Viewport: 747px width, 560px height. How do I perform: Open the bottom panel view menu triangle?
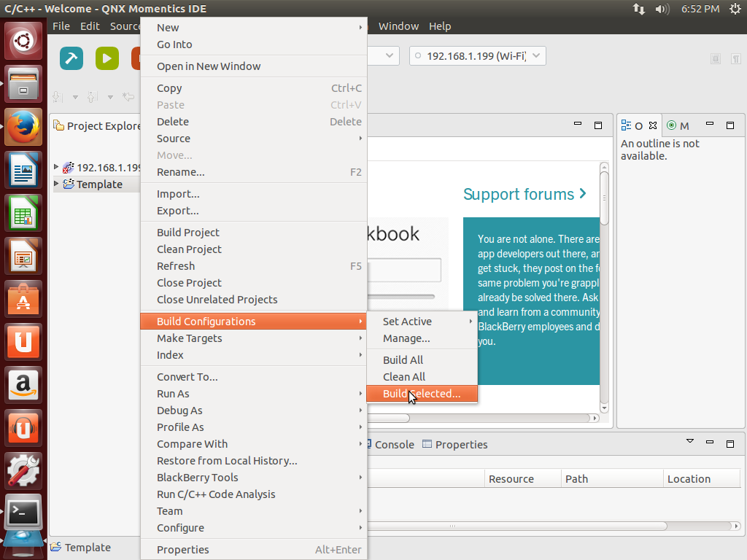click(690, 441)
